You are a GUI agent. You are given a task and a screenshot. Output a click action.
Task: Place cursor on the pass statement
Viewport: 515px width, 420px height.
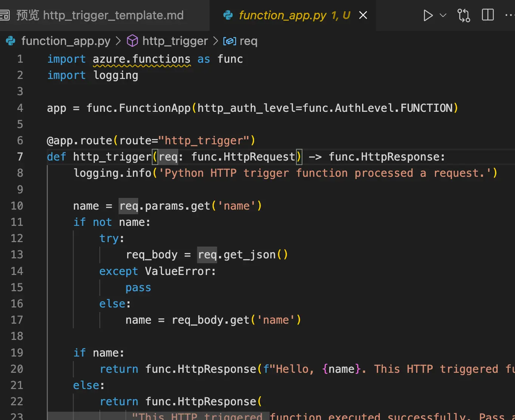tap(138, 288)
